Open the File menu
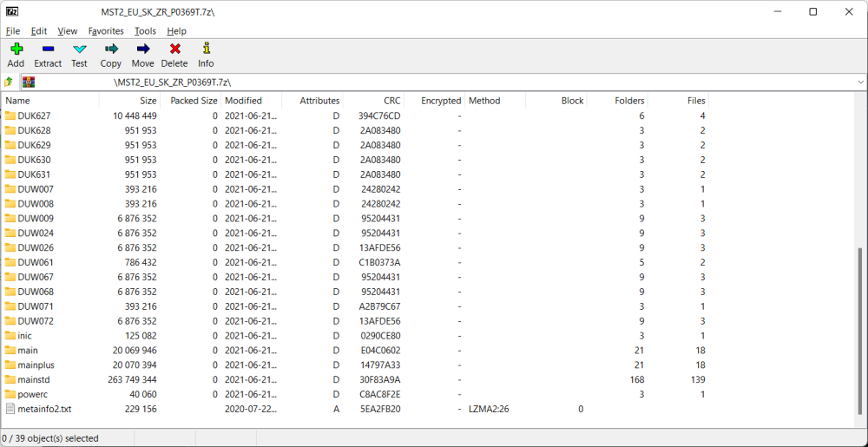Screen dimensions: 868x447 pyautogui.click(x=13, y=31)
